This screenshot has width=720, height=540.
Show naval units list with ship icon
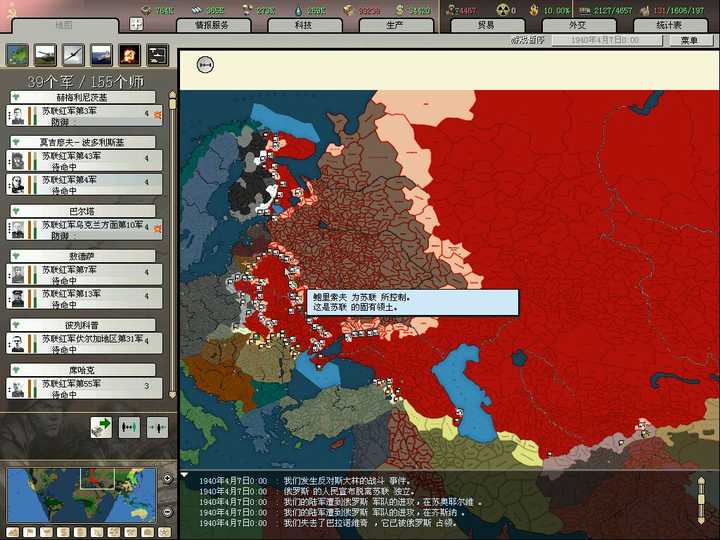101,55
